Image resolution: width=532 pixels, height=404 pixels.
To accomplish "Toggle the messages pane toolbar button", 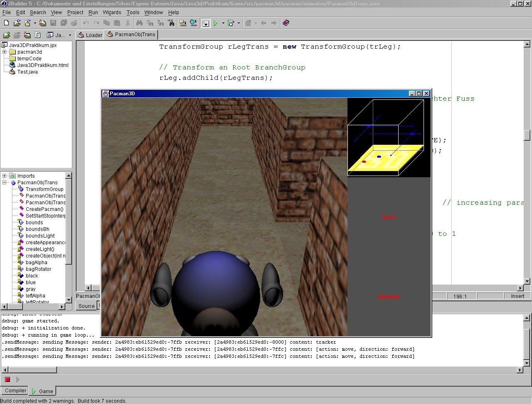I will tap(205, 23).
